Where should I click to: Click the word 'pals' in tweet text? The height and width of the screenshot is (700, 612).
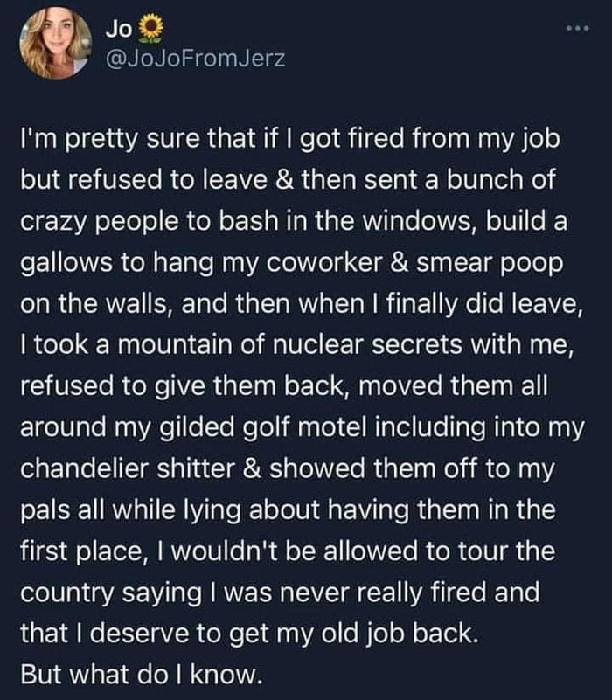click(45, 510)
